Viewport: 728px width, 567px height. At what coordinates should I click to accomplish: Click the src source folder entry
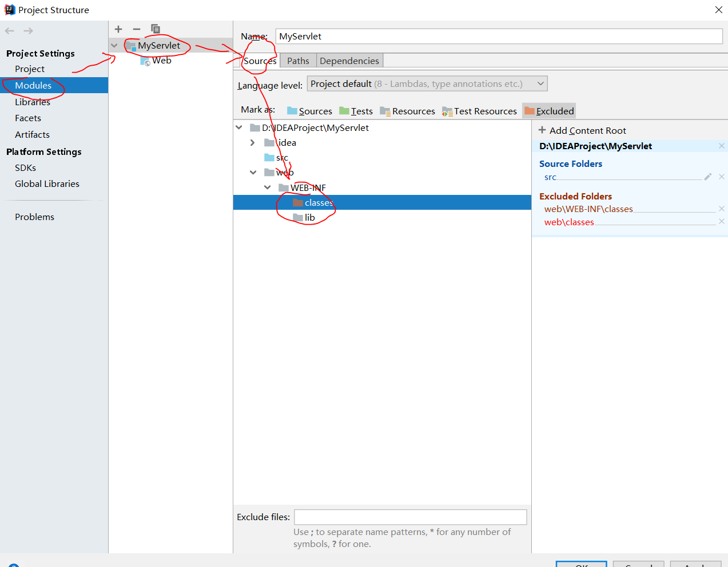(550, 177)
